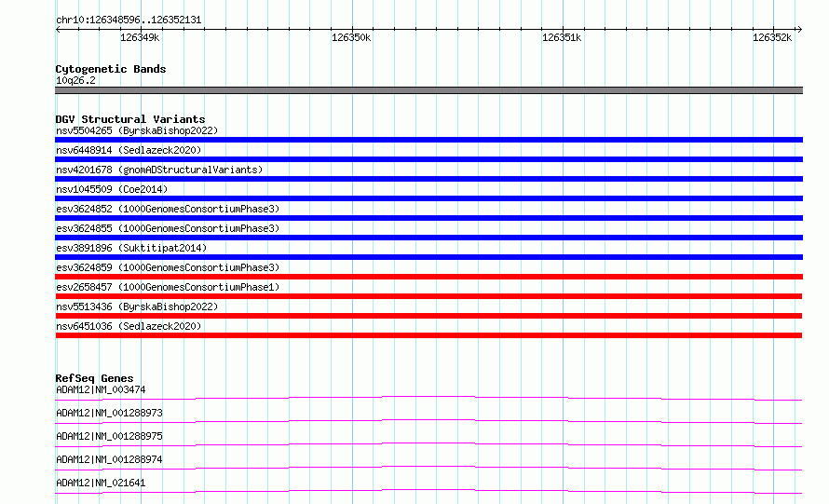Select the Cytogenetic Bands track title
Image resolution: width=829 pixels, height=504 pixels.
pos(111,69)
